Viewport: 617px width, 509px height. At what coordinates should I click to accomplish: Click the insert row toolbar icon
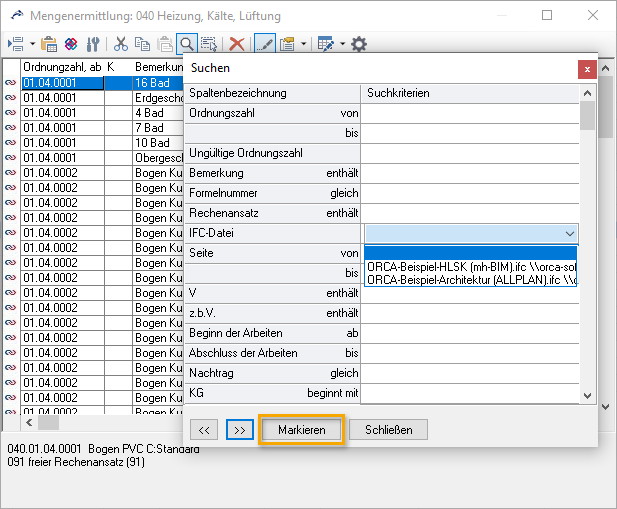pos(16,44)
